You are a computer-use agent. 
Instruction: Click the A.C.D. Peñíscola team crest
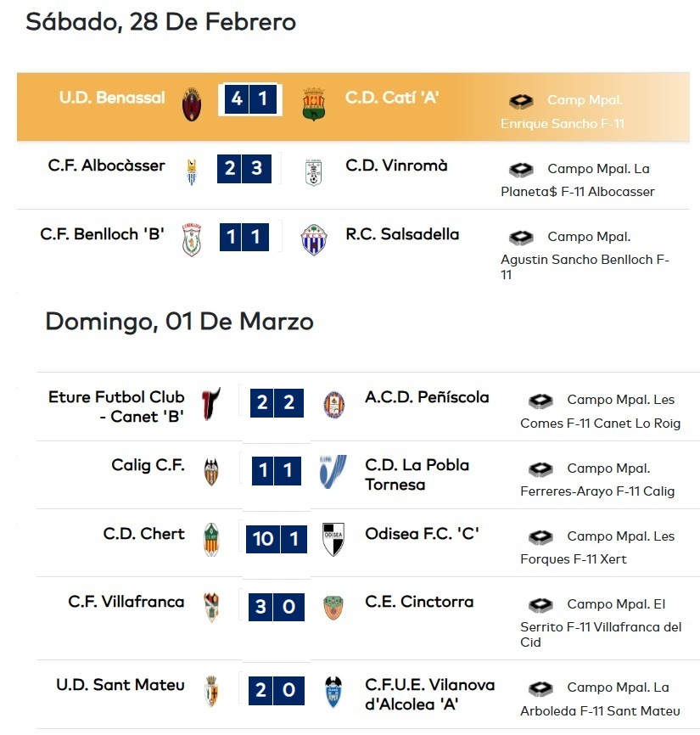coord(334,405)
